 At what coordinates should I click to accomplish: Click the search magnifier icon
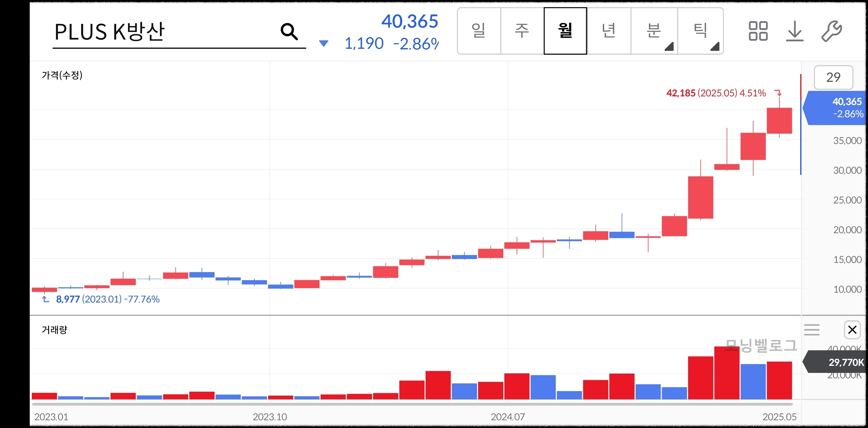289,32
